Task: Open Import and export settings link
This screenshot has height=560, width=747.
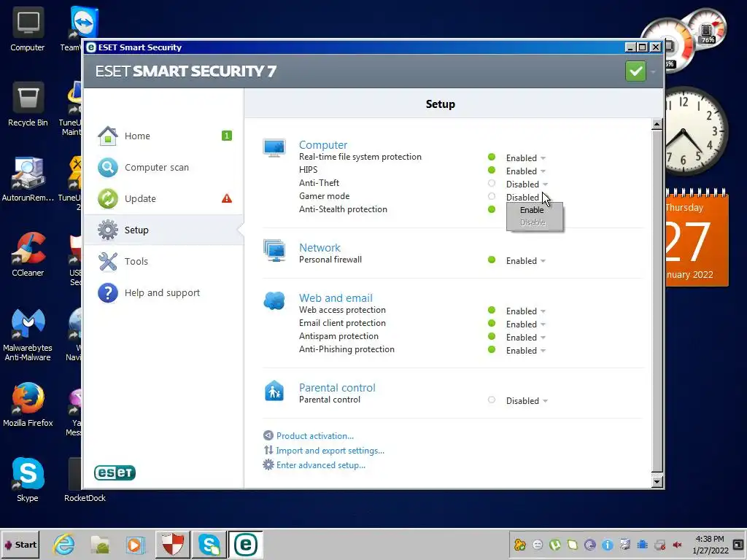Action: pos(330,451)
